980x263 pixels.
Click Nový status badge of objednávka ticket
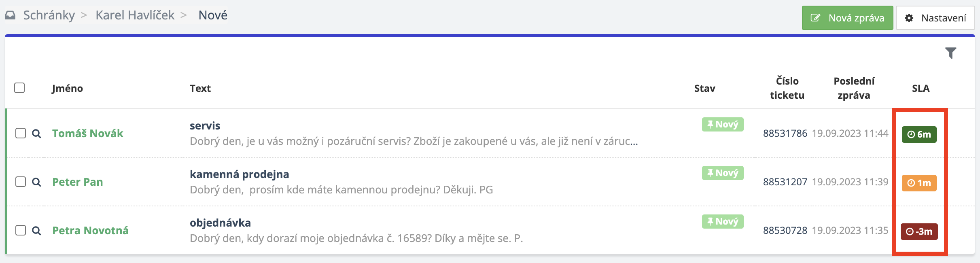coord(722,221)
